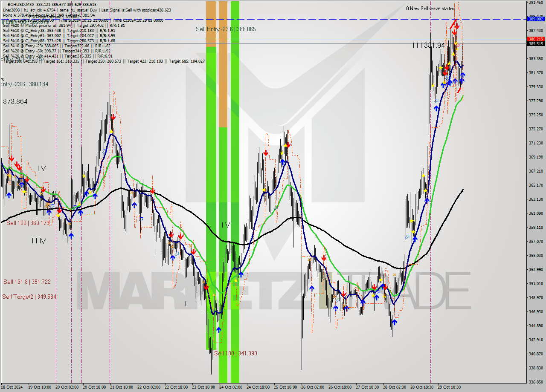The width and height of the screenshot is (546, 392).
Task: Click the 375.250 price axis value
Action: (x=536, y=115)
